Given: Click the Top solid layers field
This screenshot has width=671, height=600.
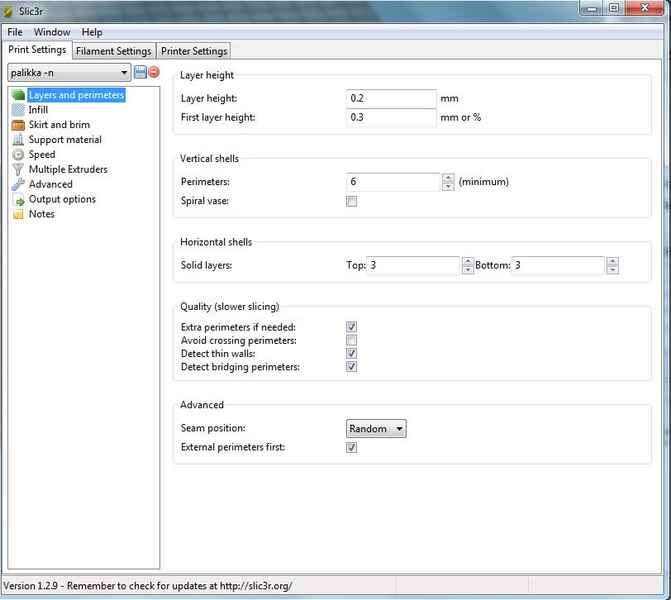Looking at the screenshot, I should pyautogui.click(x=414, y=265).
